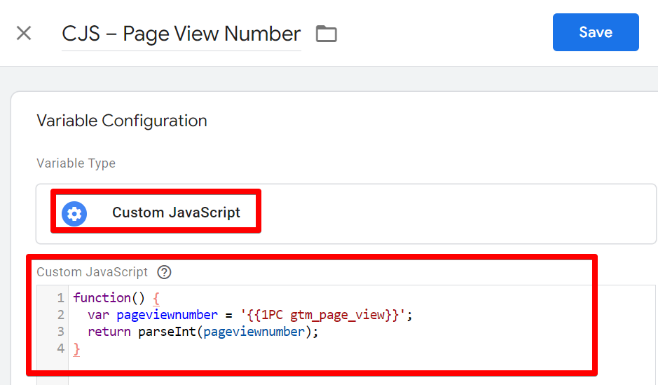This screenshot has height=385, width=658.
Task: Click line number 1 in the gutter
Action: tap(61, 298)
